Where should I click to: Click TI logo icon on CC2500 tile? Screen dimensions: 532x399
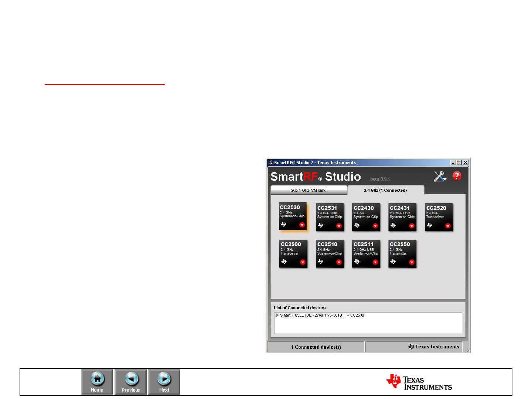pyautogui.click(x=284, y=262)
